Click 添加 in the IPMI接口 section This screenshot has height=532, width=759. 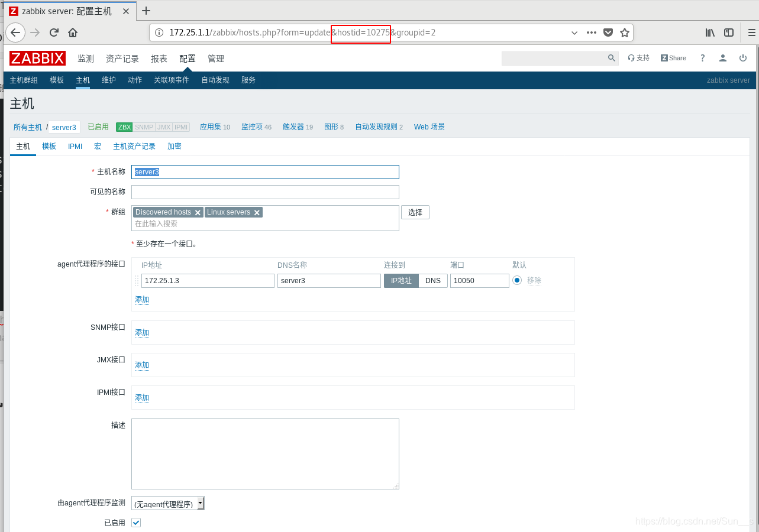coord(142,398)
